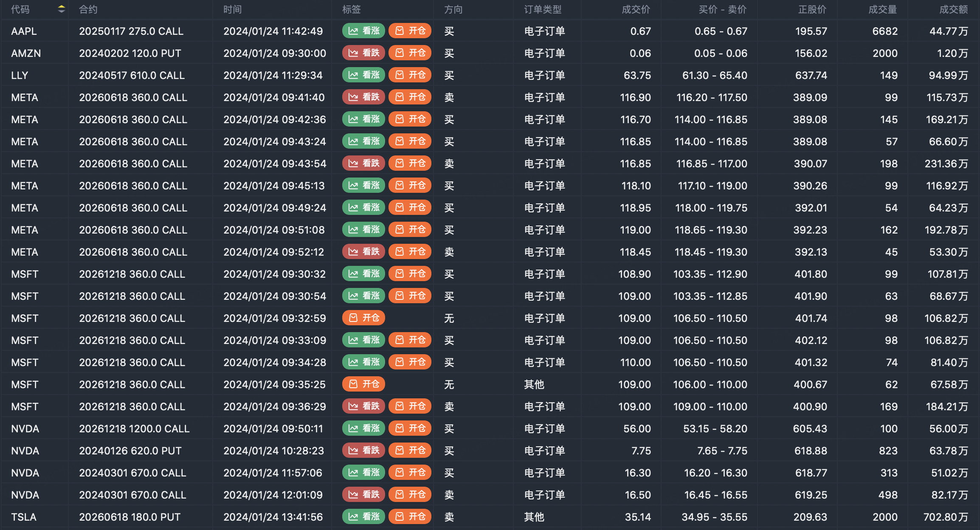Click the 开仓 tag on MSFT 09:35:25 row
980x530 pixels.
(364, 384)
